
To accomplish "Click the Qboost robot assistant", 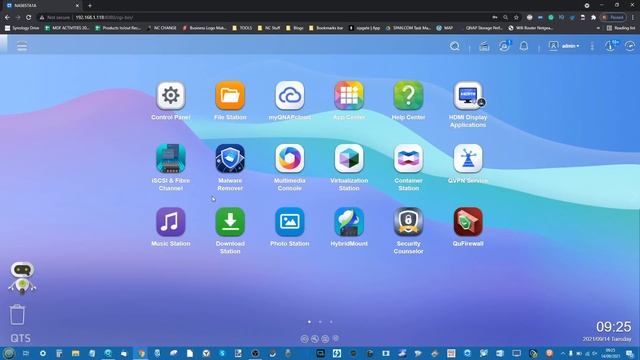I will pyautogui.click(x=22, y=278).
